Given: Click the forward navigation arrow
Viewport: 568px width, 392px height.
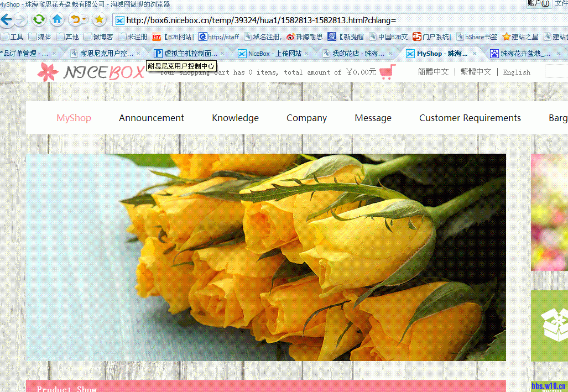Looking at the screenshot, I should 21,19.
